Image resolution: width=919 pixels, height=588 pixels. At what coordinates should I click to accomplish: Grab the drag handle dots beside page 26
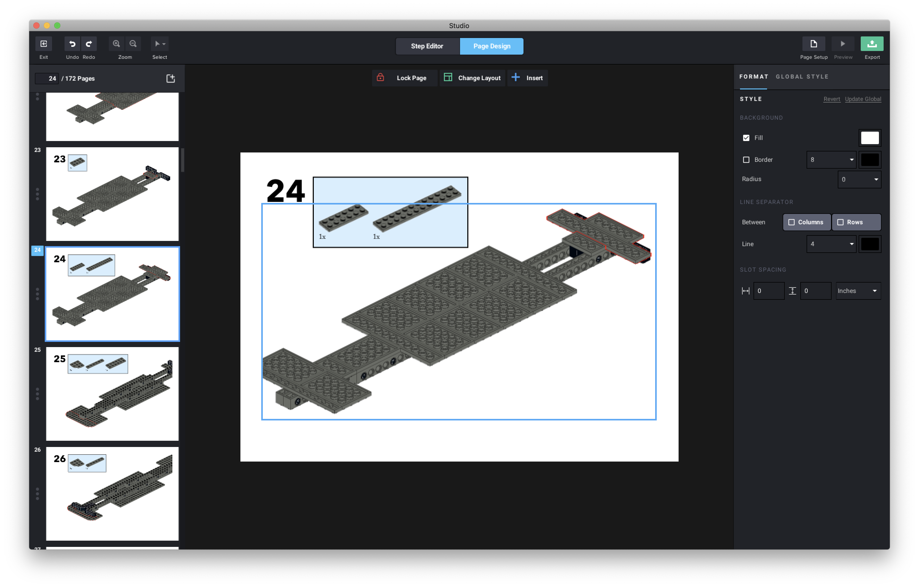tap(37, 494)
